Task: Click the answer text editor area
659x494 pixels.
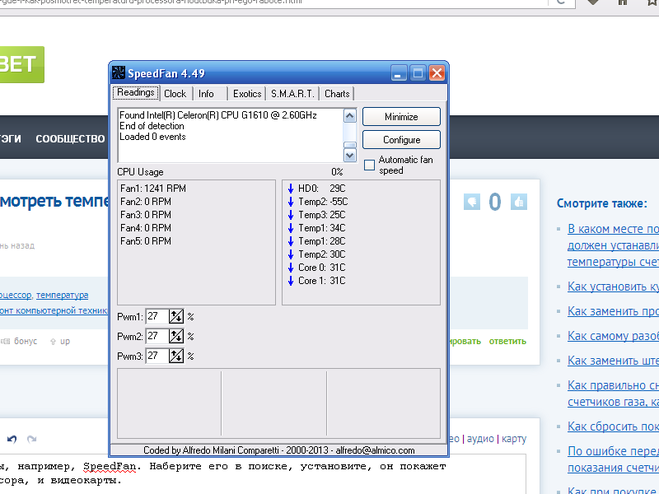Action: click(263, 474)
